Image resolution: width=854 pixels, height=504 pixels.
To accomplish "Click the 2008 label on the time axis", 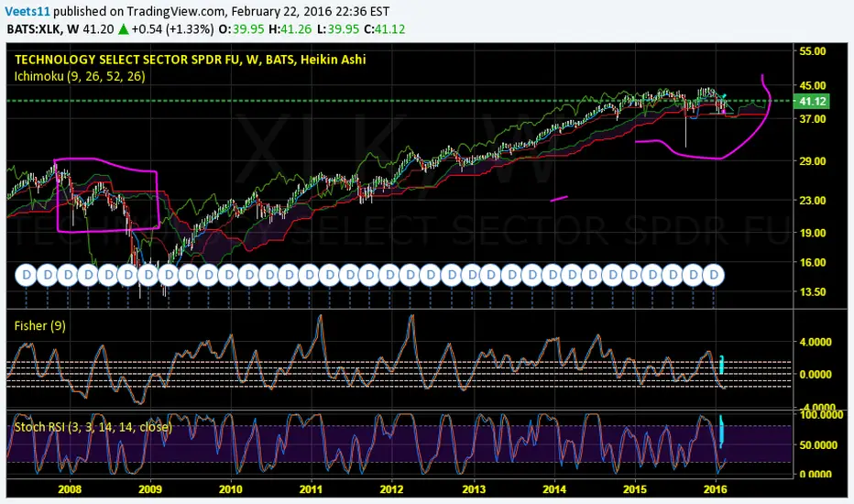I will (x=69, y=489).
